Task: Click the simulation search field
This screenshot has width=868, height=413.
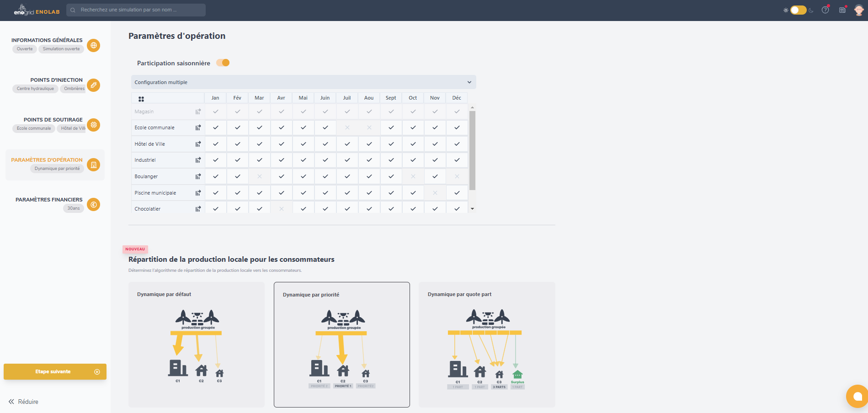Action: tap(136, 10)
